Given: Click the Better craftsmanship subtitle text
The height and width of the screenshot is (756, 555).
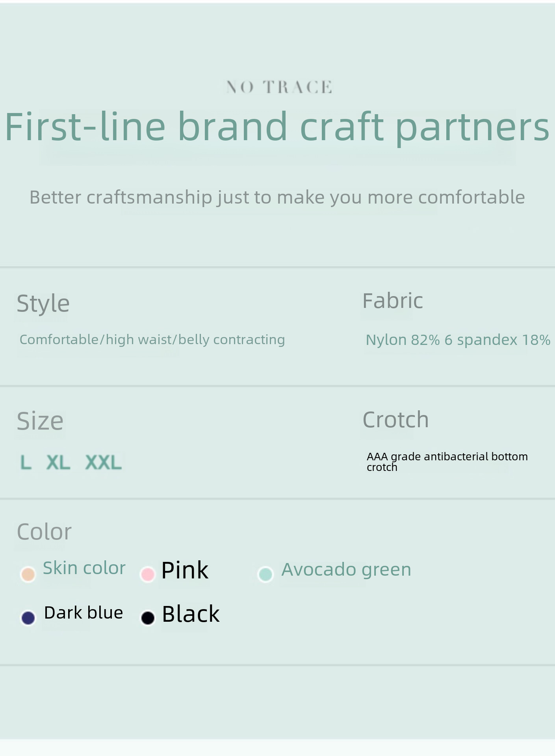Looking at the screenshot, I should [277, 197].
